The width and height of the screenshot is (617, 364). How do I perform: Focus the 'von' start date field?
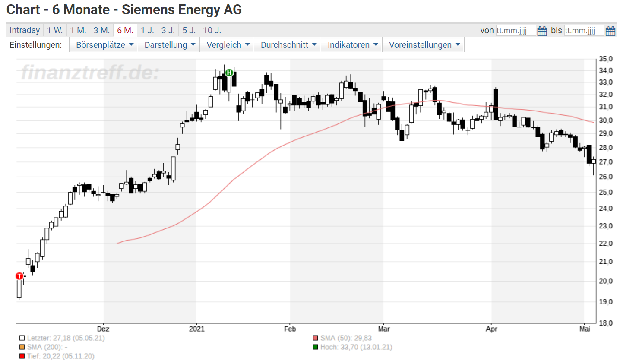(516, 31)
